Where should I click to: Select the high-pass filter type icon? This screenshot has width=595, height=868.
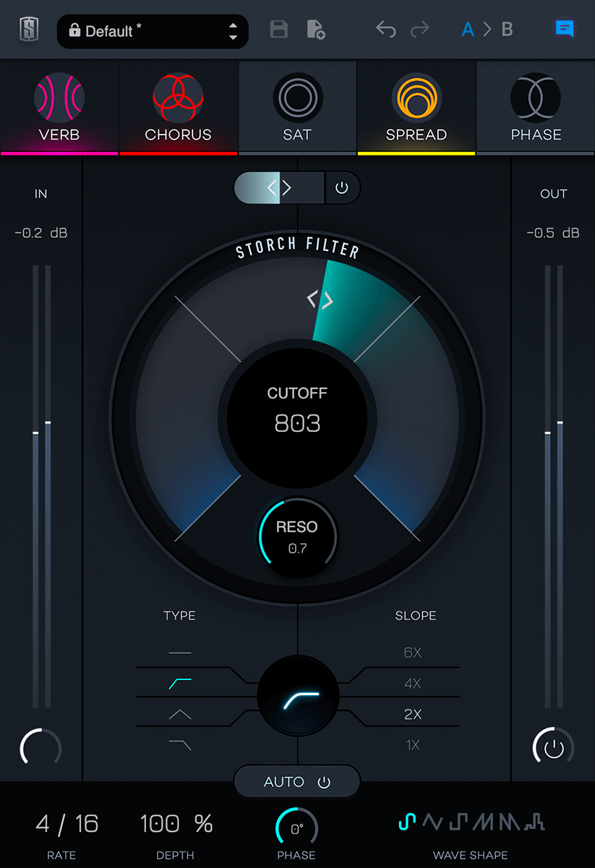coord(179,682)
